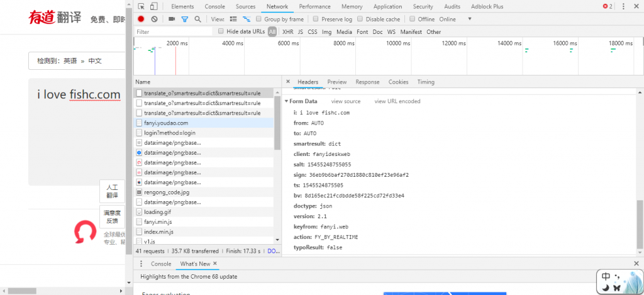644x295 pixels.
Task: Click the Youdao translate logo
Action: click(x=55, y=17)
